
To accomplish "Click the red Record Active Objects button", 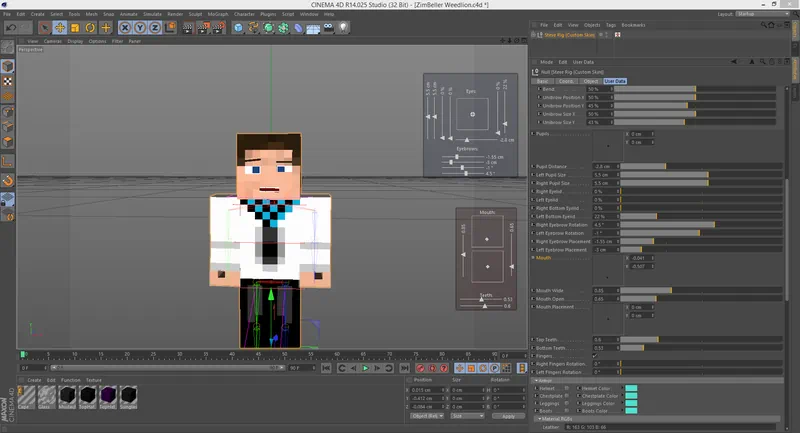I will click(x=420, y=368).
